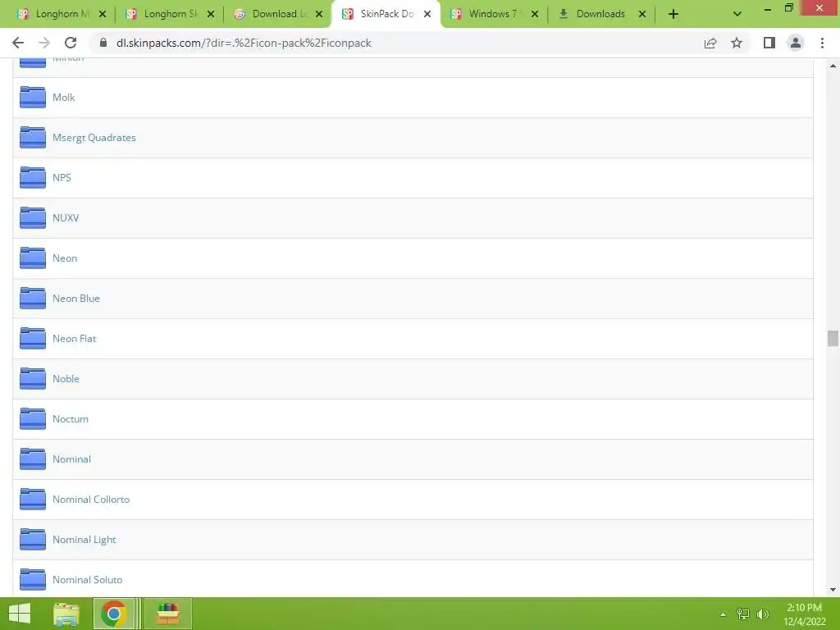Open the Chrome profile menu

(x=796, y=43)
